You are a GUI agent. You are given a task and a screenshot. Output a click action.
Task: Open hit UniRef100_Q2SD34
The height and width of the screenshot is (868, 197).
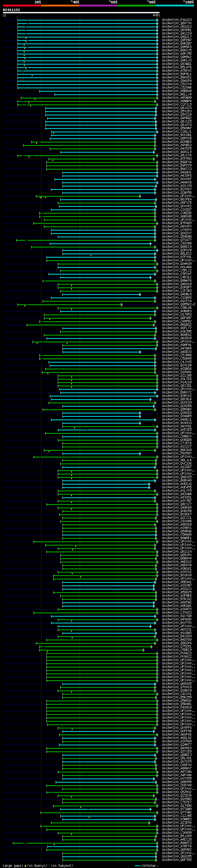click(176, 795)
